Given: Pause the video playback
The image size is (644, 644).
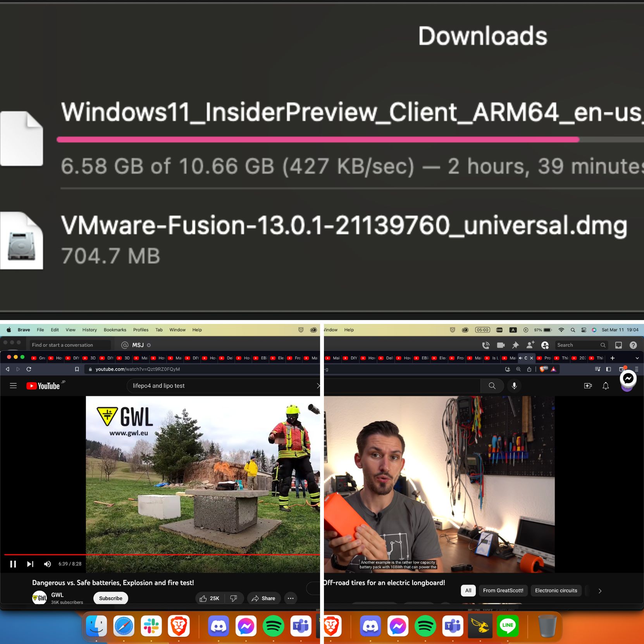Looking at the screenshot, I should pos(13,564).
